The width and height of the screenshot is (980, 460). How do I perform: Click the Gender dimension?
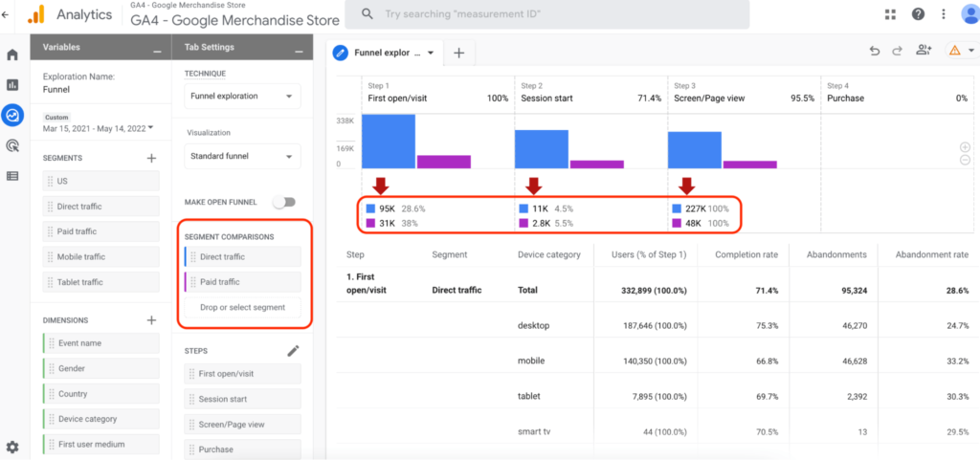pyautogui.click(x=100, y=368)
